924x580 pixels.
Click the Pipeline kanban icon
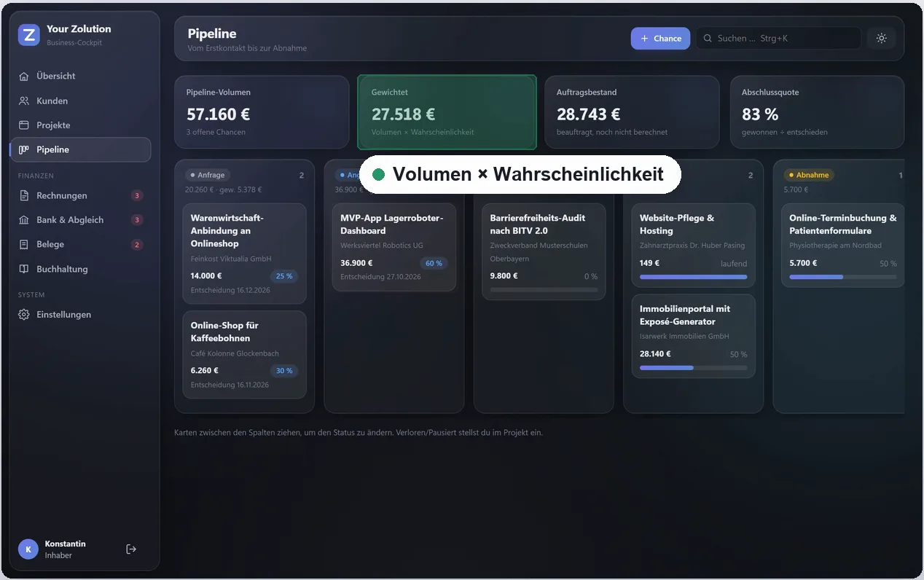point(24,149)
